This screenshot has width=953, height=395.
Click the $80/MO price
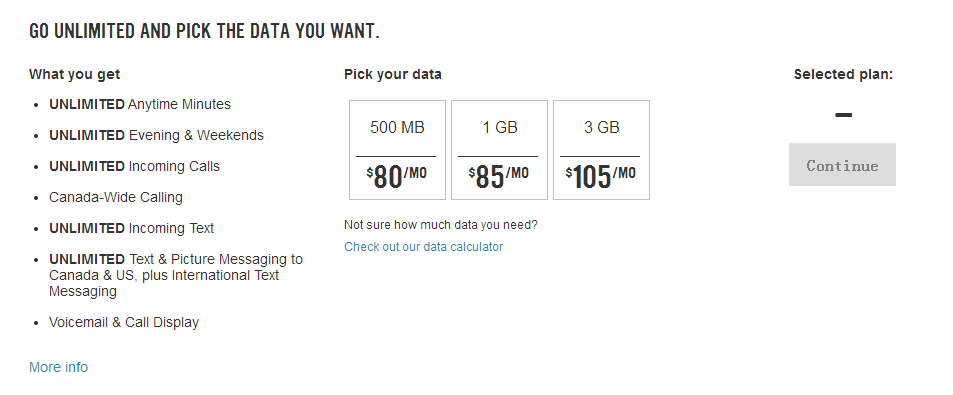click(x=397, y=177)
